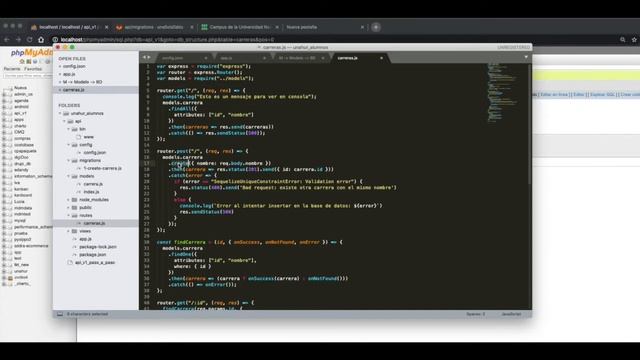Bookmark page with the star icon
This screenshot has height=360, width=640.
tap(634, 40)
